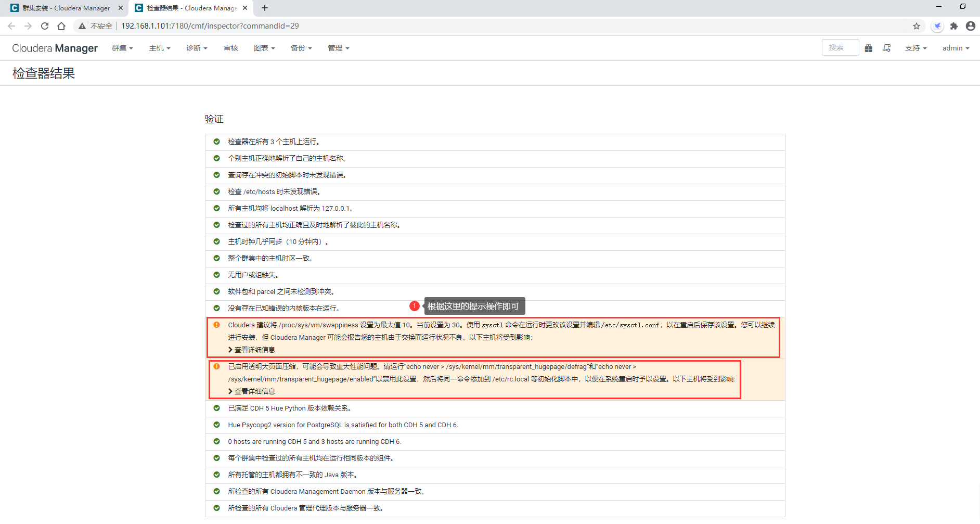
Task: Expand 查看详细信息 under swappiness warning
Action: pos(252,350)
